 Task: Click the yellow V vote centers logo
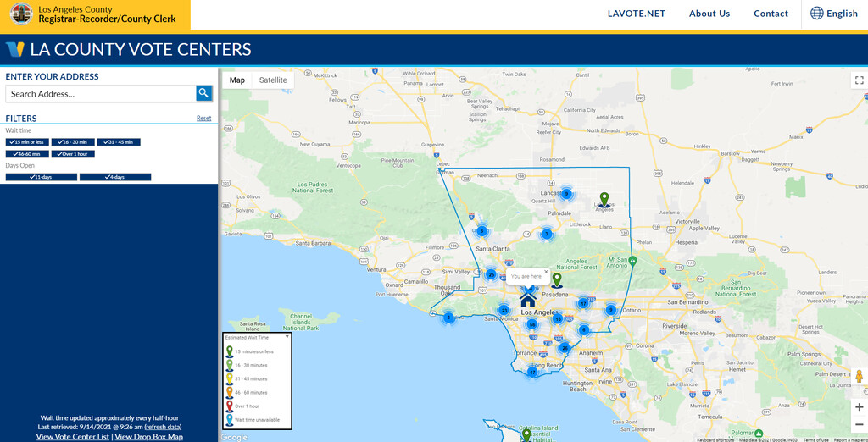pyautogui.click(x=15, y=49)
